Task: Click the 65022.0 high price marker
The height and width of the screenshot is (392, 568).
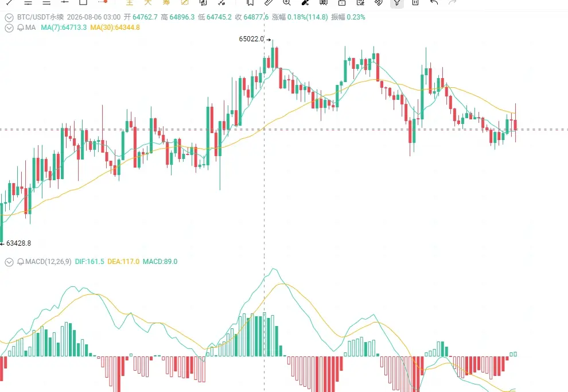Action: point(251,39)
